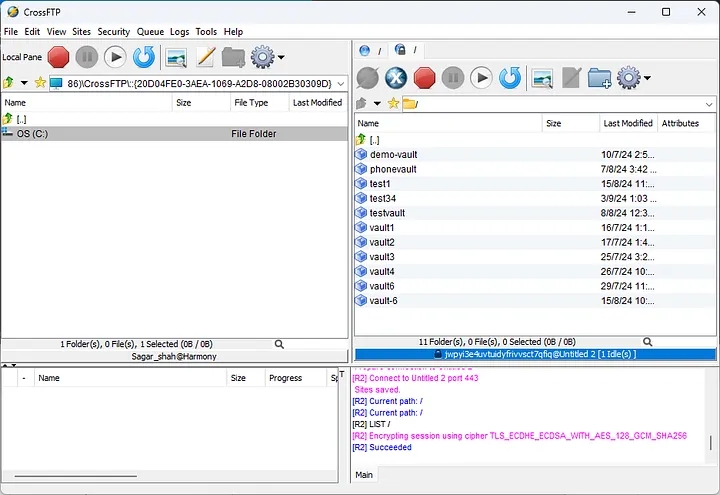Viewport: 720px width, 495px height.
Task: Click the local pane pause button
Action: click(x=87, y=57)
